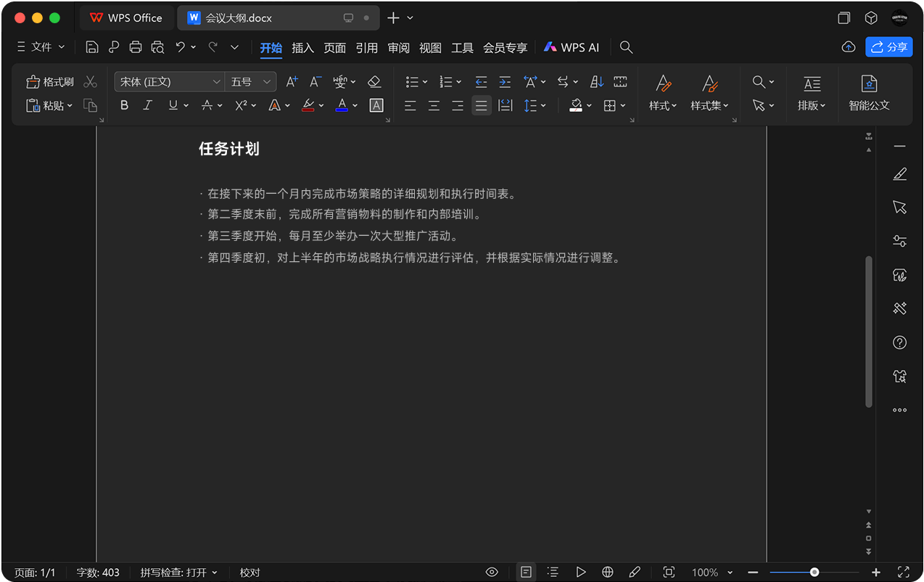Image resolution: width=924 pixels, height=582 pixels.
Task: Click the print icon in quick toolbar
Action: click(135, 47)
